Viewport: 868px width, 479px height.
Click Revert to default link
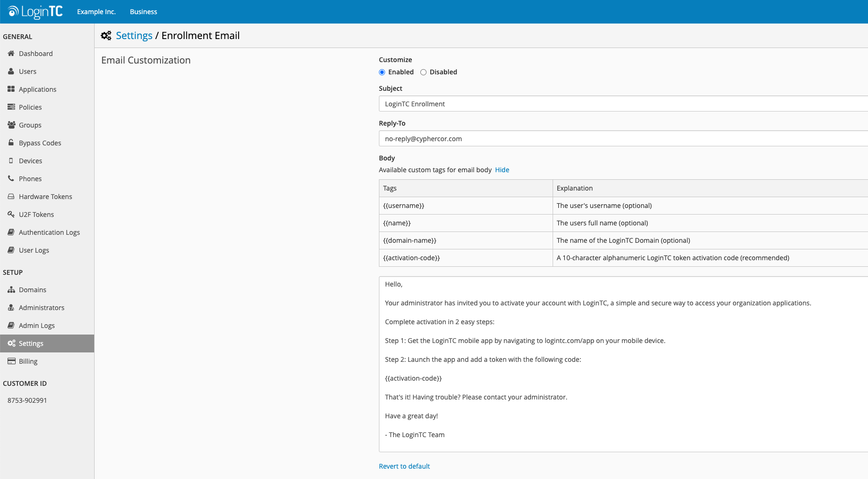point(404,466)
